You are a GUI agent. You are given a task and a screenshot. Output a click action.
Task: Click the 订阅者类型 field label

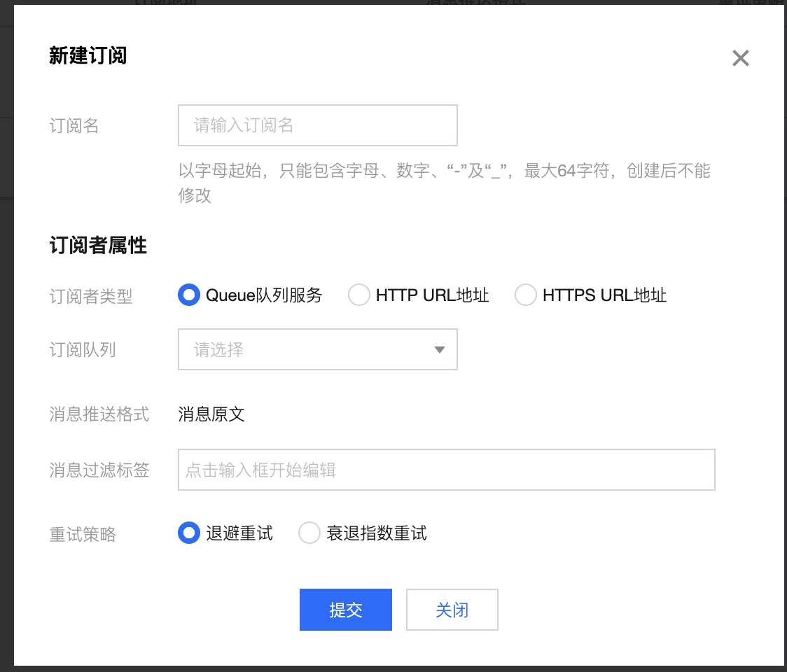click(x=91, y=296)
